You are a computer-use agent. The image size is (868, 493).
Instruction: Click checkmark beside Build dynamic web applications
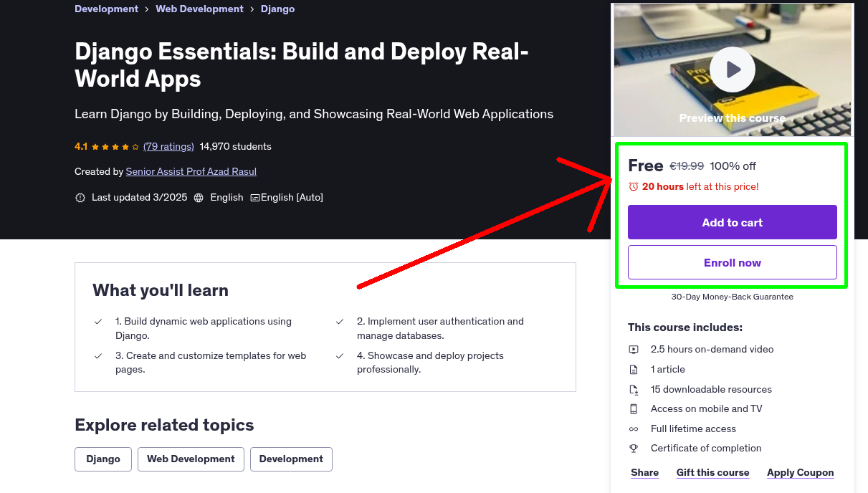tap(98, 322)
